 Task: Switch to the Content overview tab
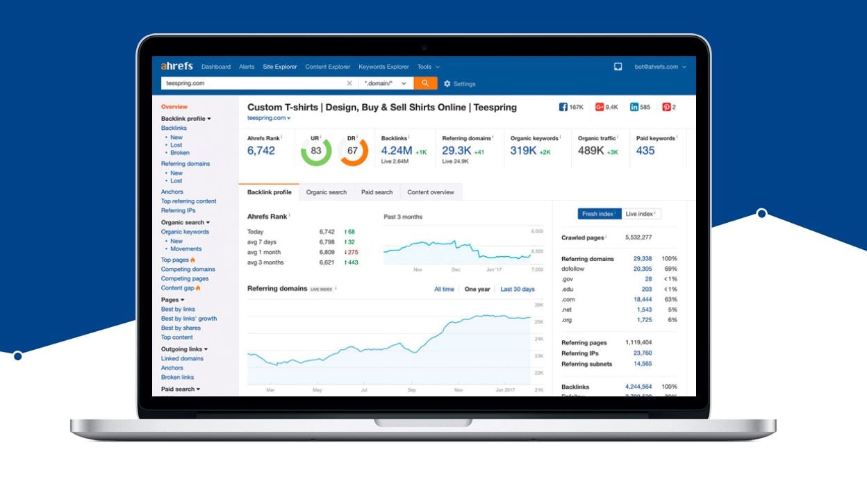pyautogui.click(x=431, y=192)
